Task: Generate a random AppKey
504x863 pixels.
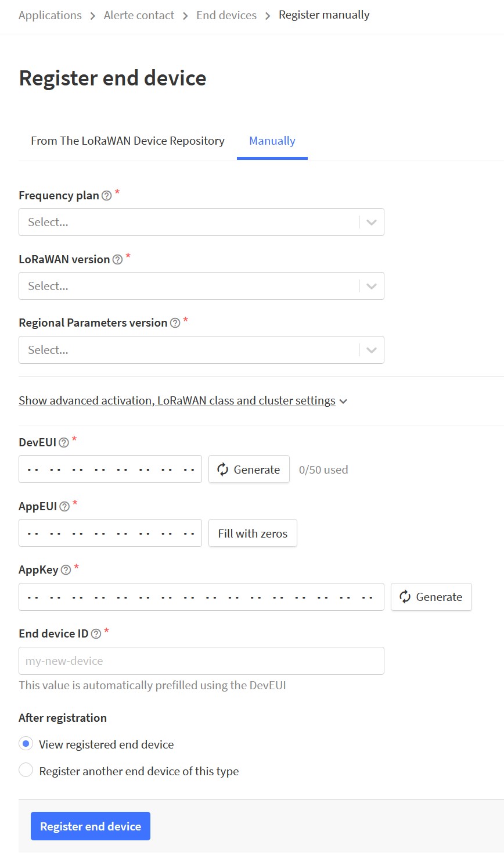Action: 431,597
